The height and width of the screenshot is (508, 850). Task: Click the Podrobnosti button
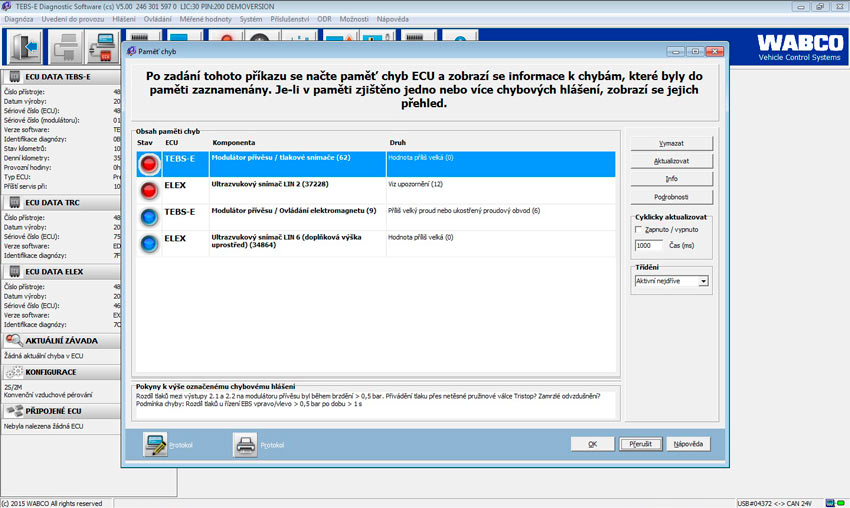pos(671,197)
